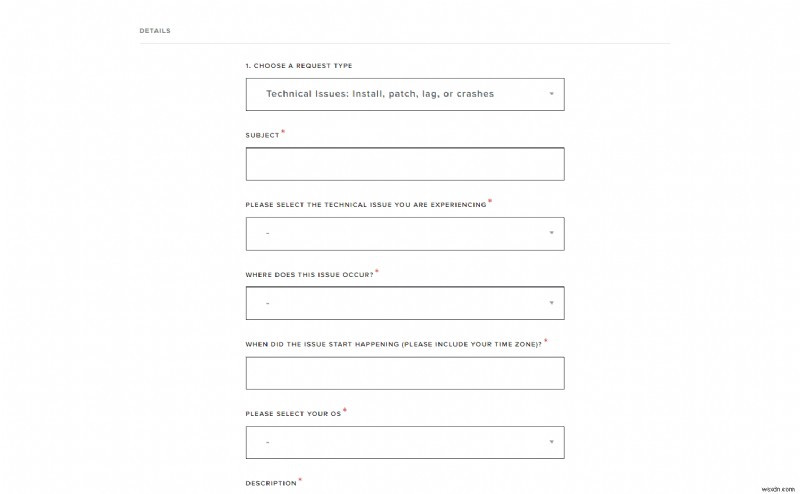Open the OS selection dropdown arrow
This screenshot has height=494, width=800.
point(551,442)
